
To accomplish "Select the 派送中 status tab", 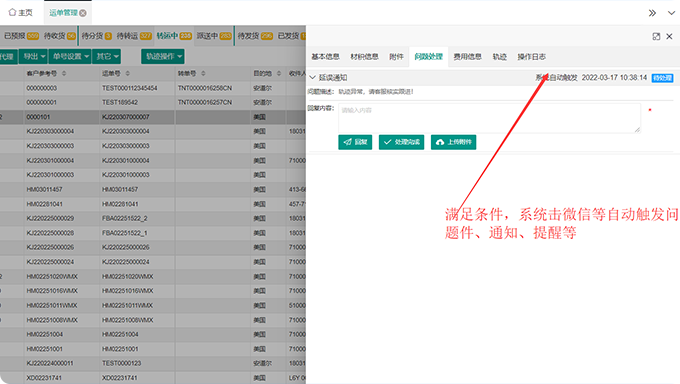I will [x=214, y=36].
